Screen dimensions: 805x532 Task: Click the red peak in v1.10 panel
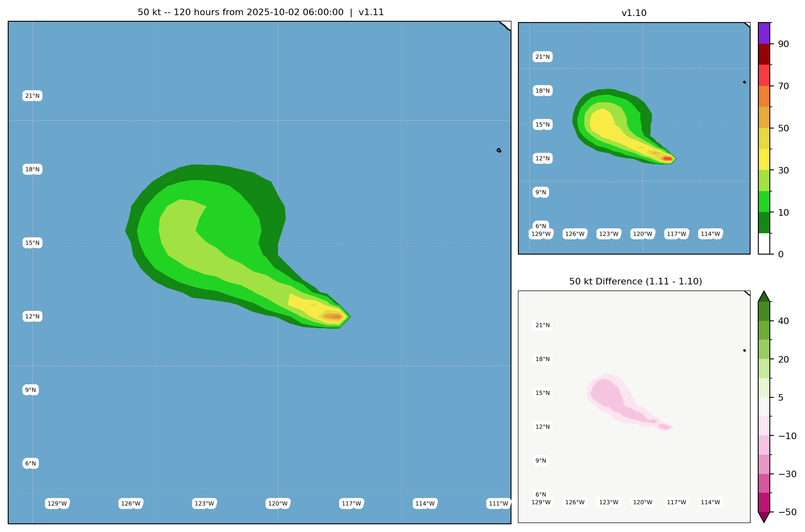[x=667, y=158]
